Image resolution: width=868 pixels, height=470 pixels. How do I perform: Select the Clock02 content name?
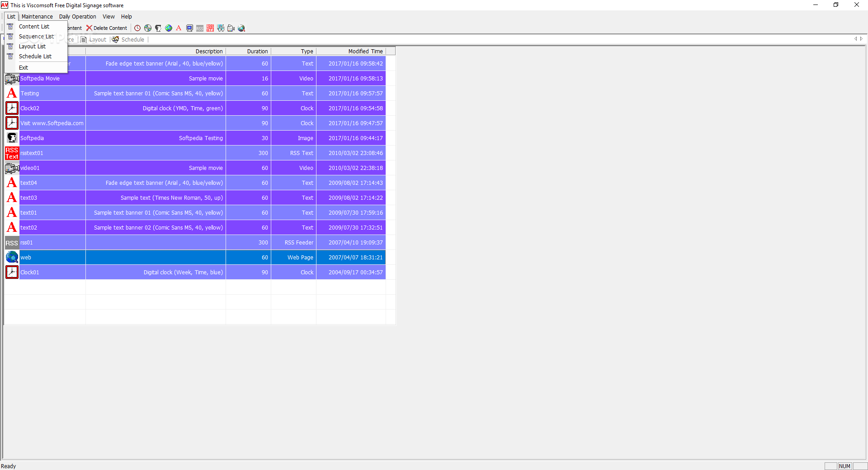[52, 108]
